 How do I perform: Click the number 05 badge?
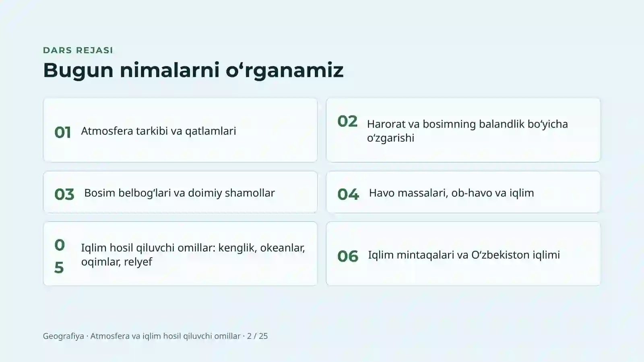[x=59, y=256]
